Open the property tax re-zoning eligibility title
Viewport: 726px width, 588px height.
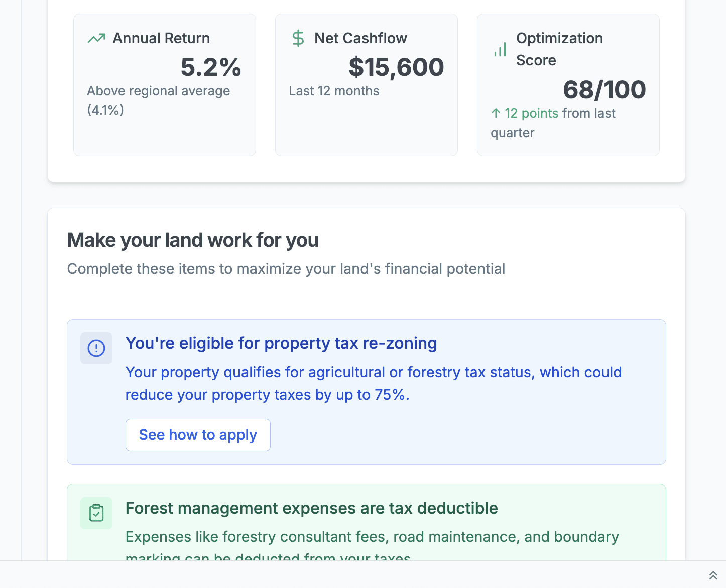[281, 343]
